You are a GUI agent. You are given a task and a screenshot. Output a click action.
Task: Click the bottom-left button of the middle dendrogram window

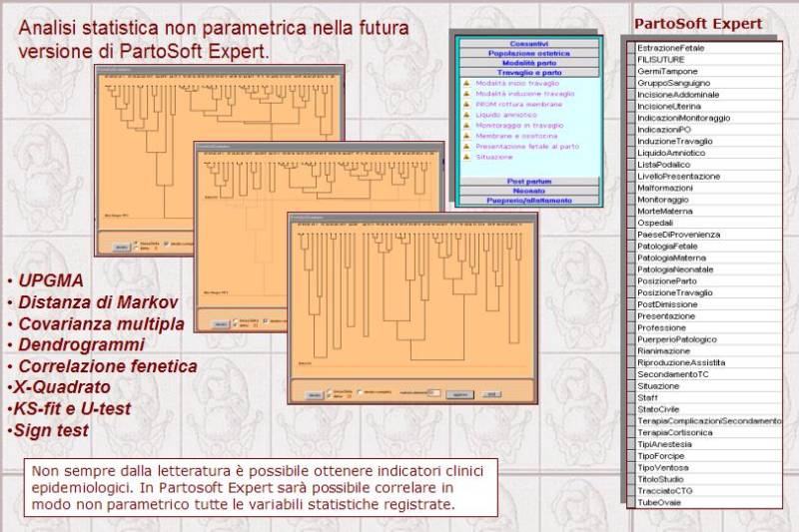pos(220,324)
